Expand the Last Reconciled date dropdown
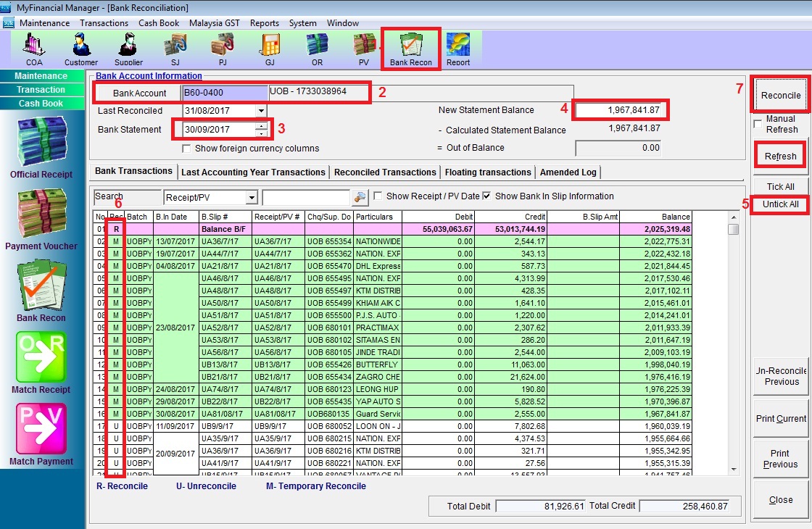Screen dimensions: 812x529 tap(261, 111)
